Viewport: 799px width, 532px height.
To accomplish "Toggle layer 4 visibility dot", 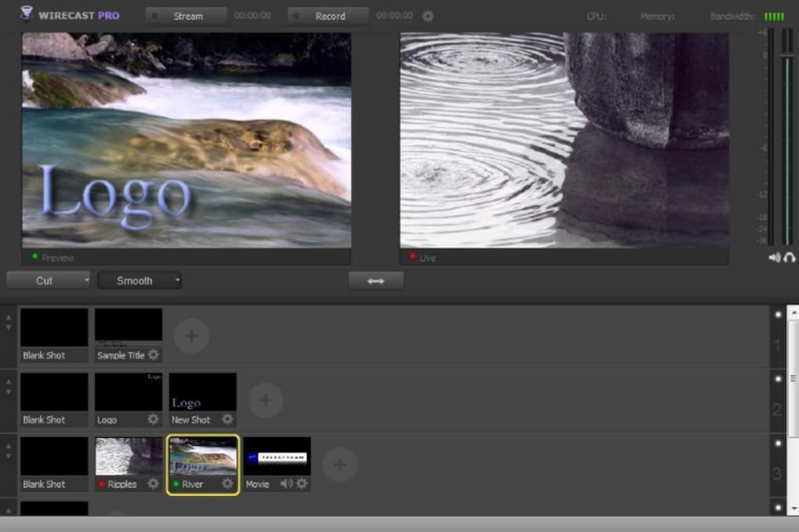I will click(x=778, y=508).
